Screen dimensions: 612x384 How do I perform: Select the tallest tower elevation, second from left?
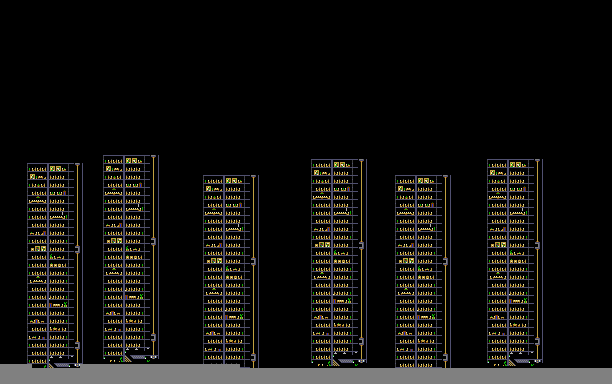click(x=131, y=258)
